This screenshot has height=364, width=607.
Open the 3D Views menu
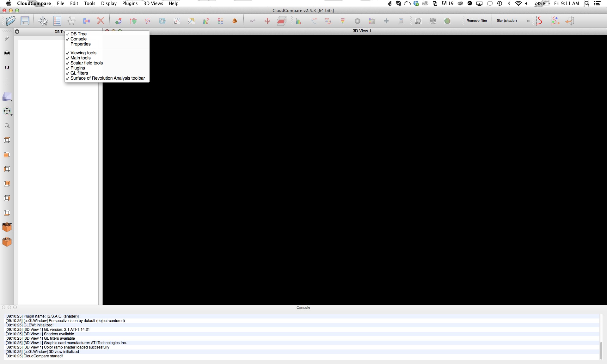[x=153, y=3]
